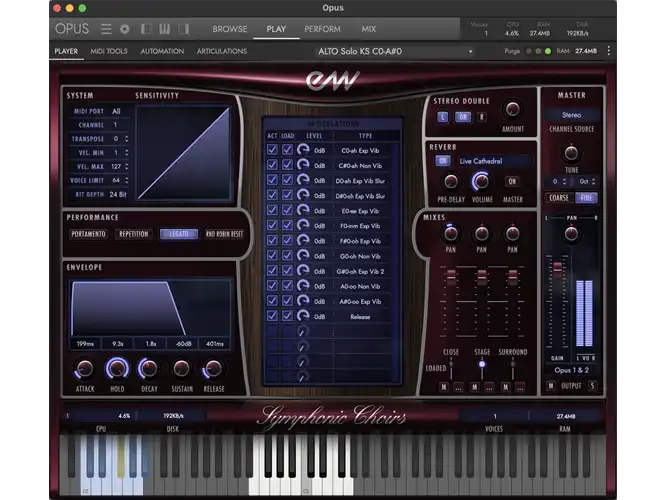Image resolution: width=667 pixels, height=500 pixels.
Task: Click the Close mic volume fader
Action: point(451,277)
